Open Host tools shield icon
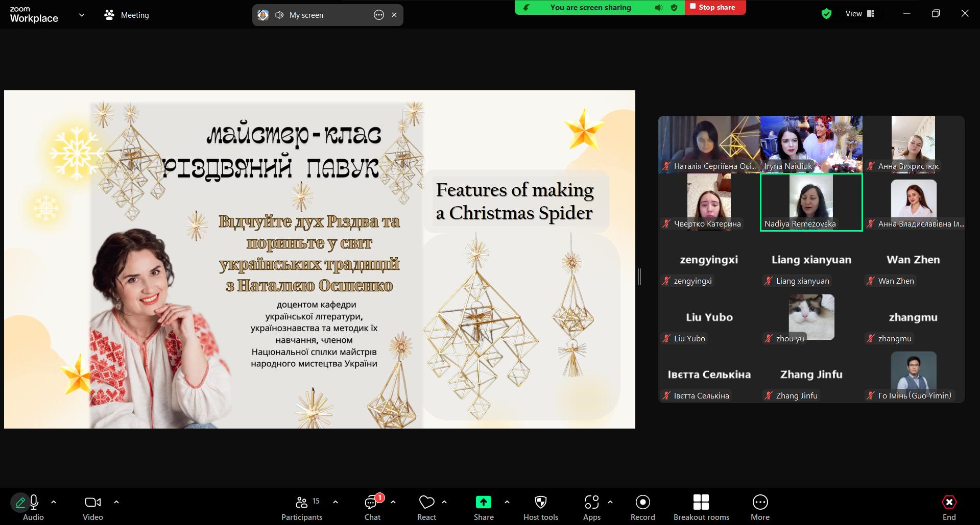Image resolution: width=980 pixels, height=525 pixels. [540, 503]
